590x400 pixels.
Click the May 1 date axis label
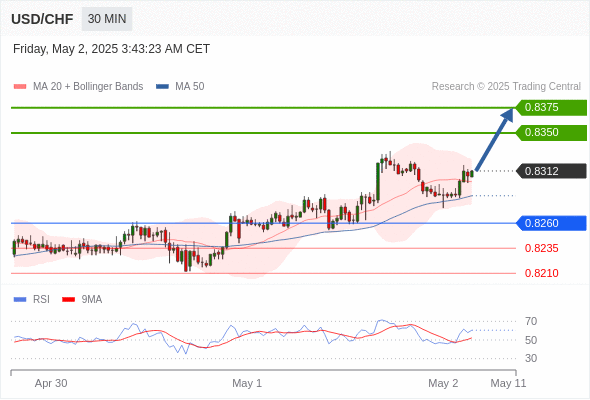point(247,383)
